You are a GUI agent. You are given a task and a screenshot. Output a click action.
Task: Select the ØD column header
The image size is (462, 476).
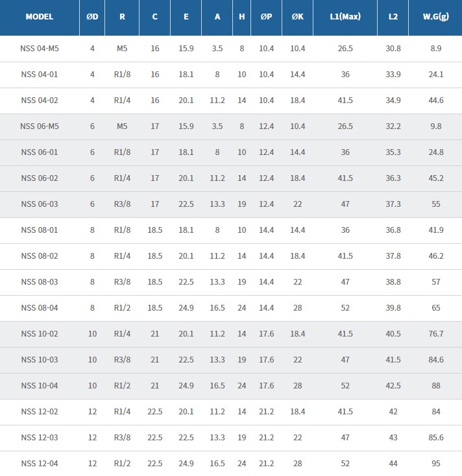click(92, 17)
